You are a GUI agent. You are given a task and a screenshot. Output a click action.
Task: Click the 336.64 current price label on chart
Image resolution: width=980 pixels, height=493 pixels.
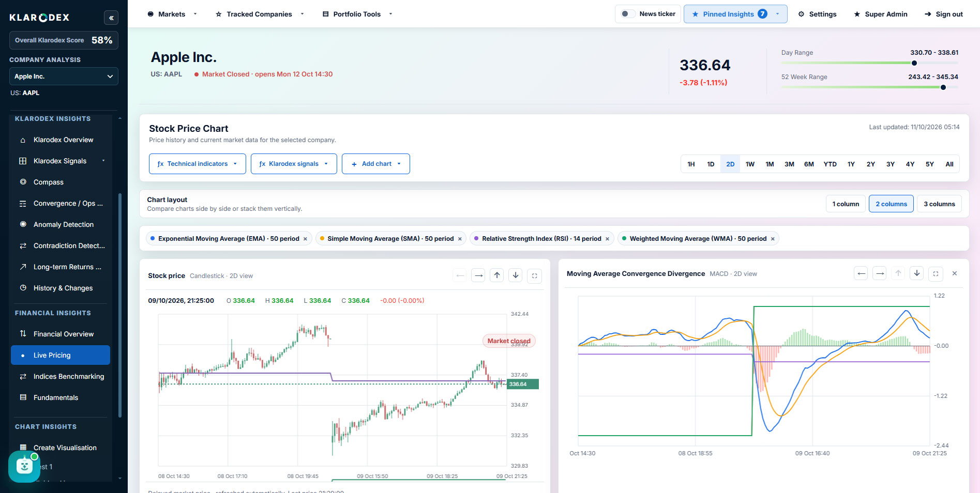pyautogui.click(x=522, y=384)
